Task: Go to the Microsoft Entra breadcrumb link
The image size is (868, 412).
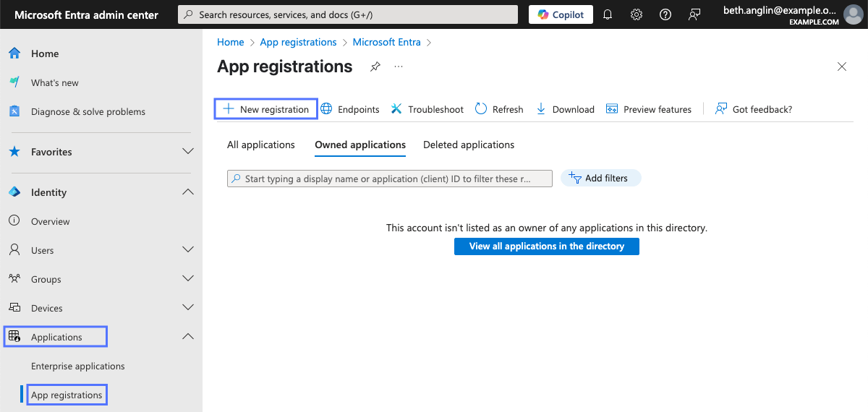Action: click(x=386, y=42)
